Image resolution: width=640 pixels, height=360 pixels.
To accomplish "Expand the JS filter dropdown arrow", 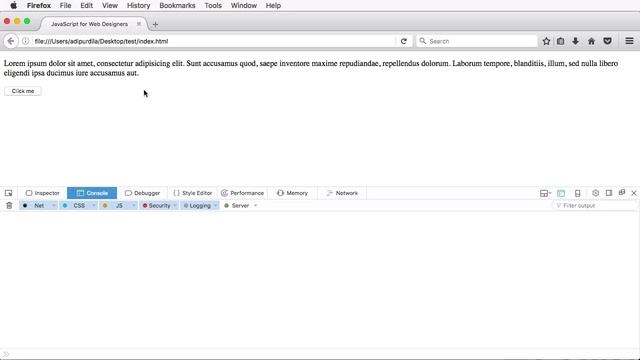I will point(133,206).
